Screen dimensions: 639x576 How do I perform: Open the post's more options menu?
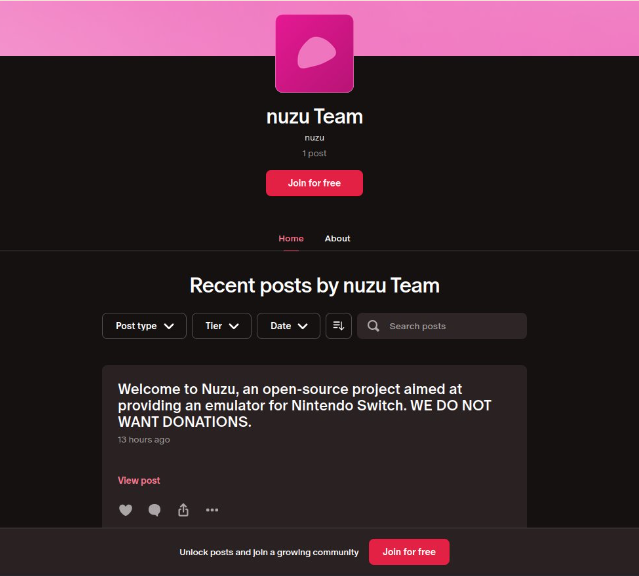[212, 510]
